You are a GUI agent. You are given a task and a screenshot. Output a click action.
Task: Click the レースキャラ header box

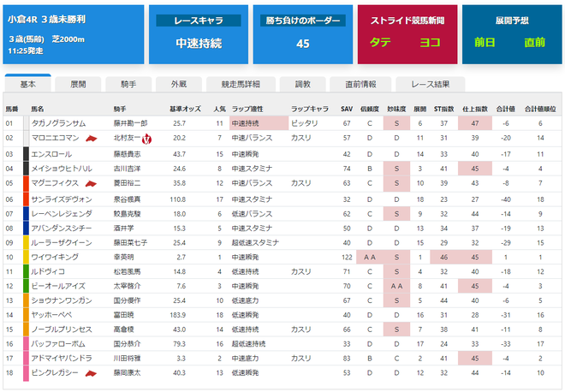click(199, 21)
